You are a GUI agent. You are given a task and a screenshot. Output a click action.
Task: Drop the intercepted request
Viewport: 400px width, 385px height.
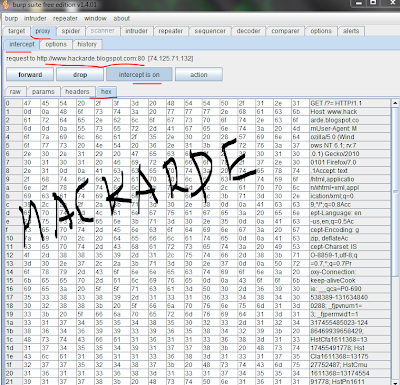pos(80,75)
